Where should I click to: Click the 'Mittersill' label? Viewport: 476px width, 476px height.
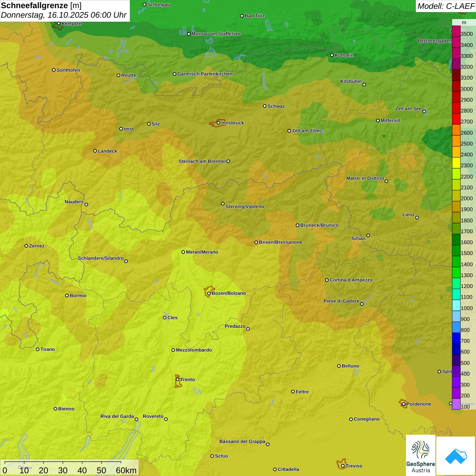tap(390, 120)
